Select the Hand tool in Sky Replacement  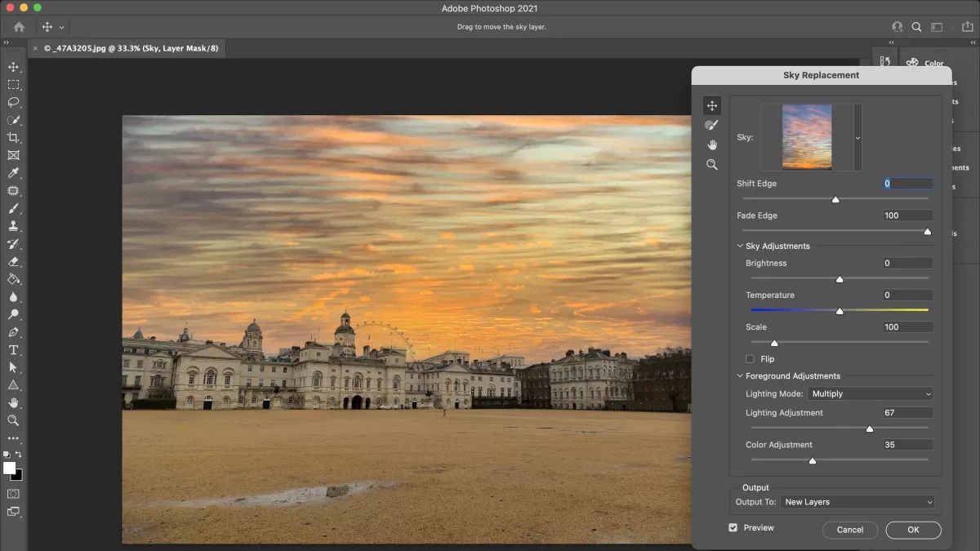click(x=712, y=144)
